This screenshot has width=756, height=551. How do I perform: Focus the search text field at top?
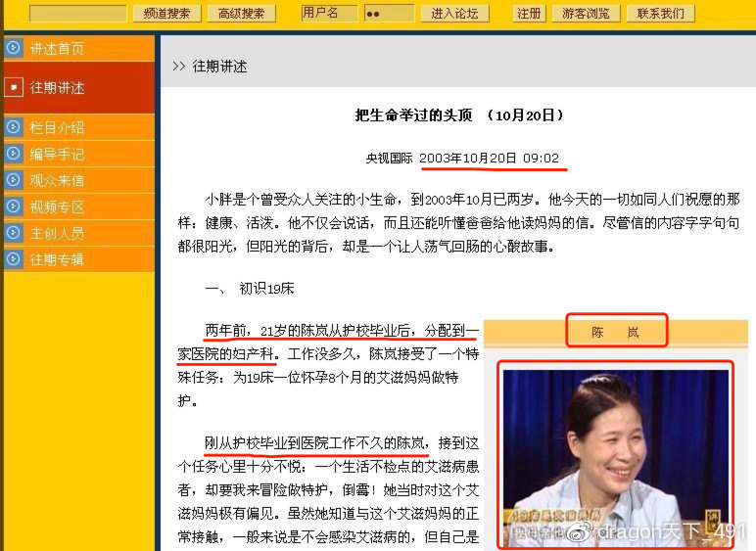point(77,14)
